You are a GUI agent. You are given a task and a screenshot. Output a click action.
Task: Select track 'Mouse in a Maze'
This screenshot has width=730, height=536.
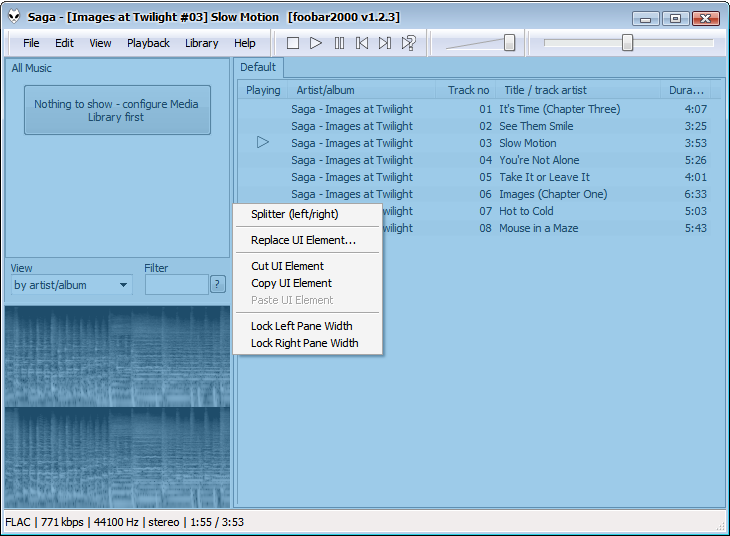[x=539, y=228]
